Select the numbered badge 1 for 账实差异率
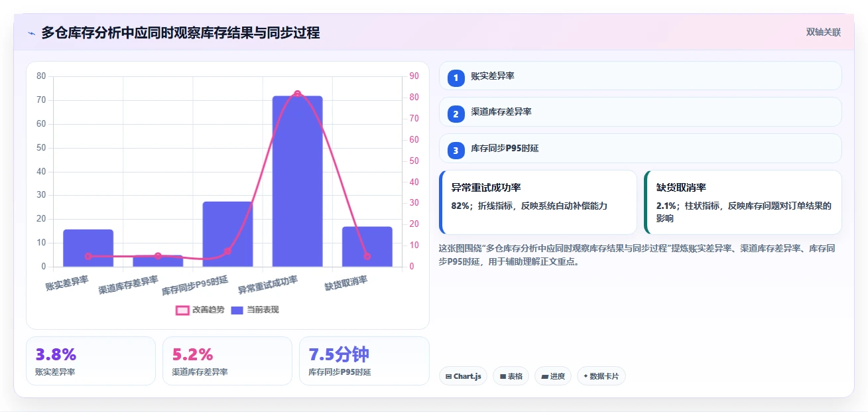The height and width of the screenshot is (412, 868). point(456,78)
